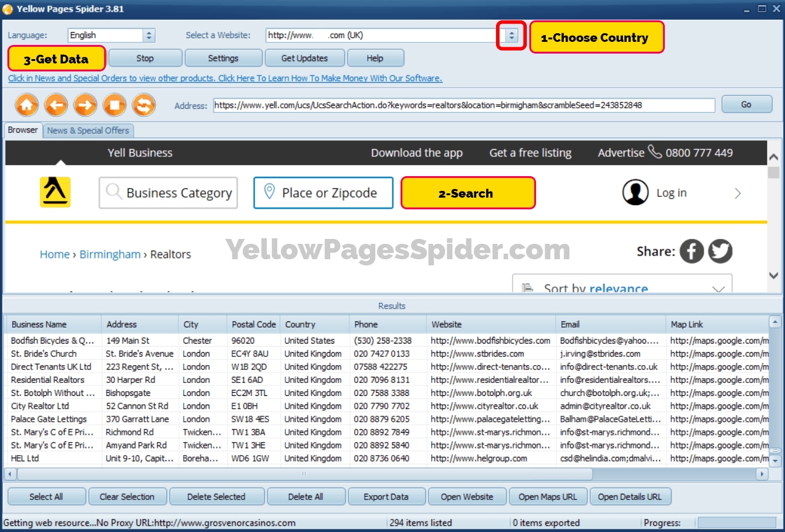The width and height of the screenshot is (785, 532).
Task: Click Open Details URL button
Action: click(x=630, y=497)
